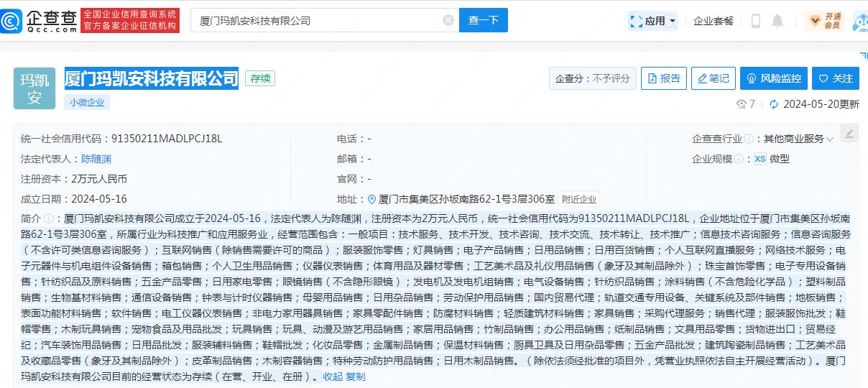The height and width of the screenshot is (388, 868).
Task: Click the company title 厦门玛凯安科技有限公司
Action: point(152,78)
